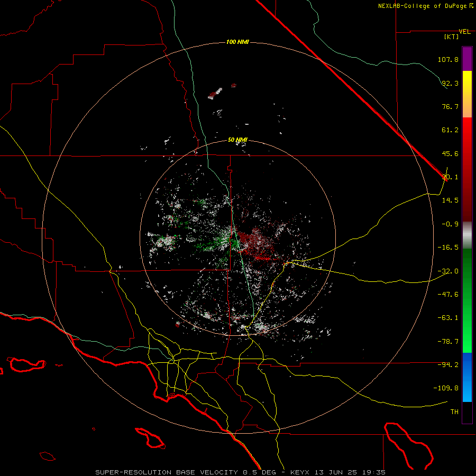Click the 61.2 velocity scale value
Viewport: 476px width, 476px height.
tap(450, 130)
